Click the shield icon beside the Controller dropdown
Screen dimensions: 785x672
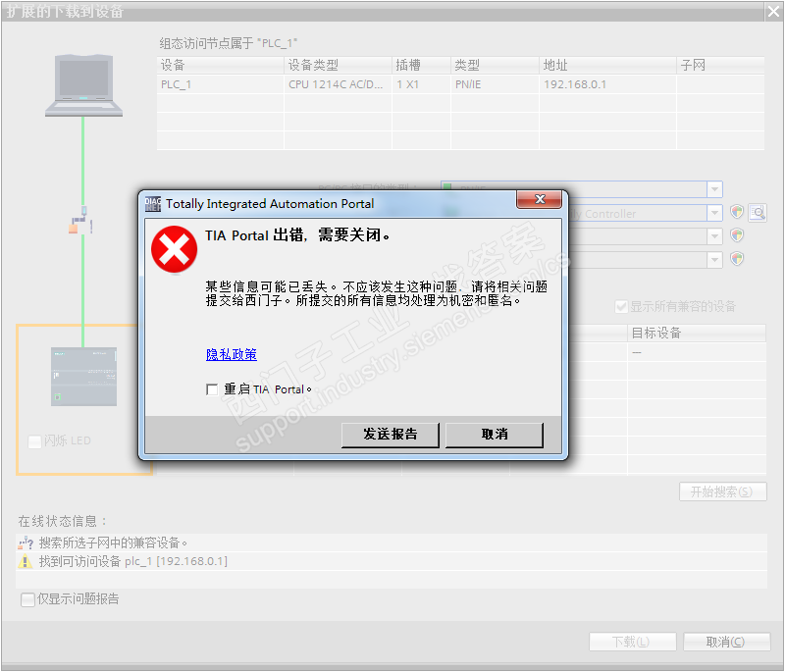(x=737, y=212)
